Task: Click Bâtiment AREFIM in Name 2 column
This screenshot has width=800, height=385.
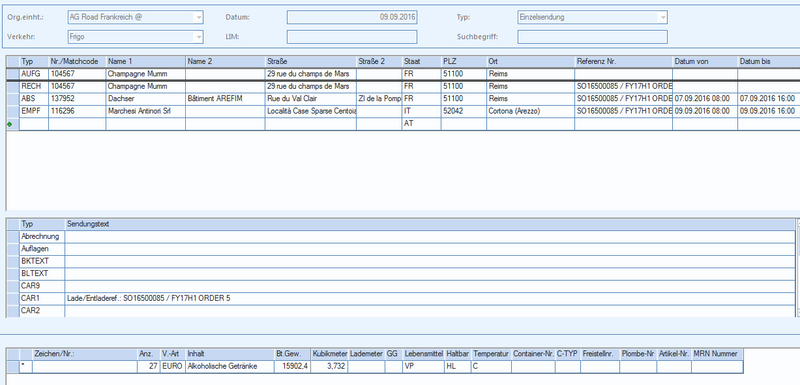Action: 225,99
